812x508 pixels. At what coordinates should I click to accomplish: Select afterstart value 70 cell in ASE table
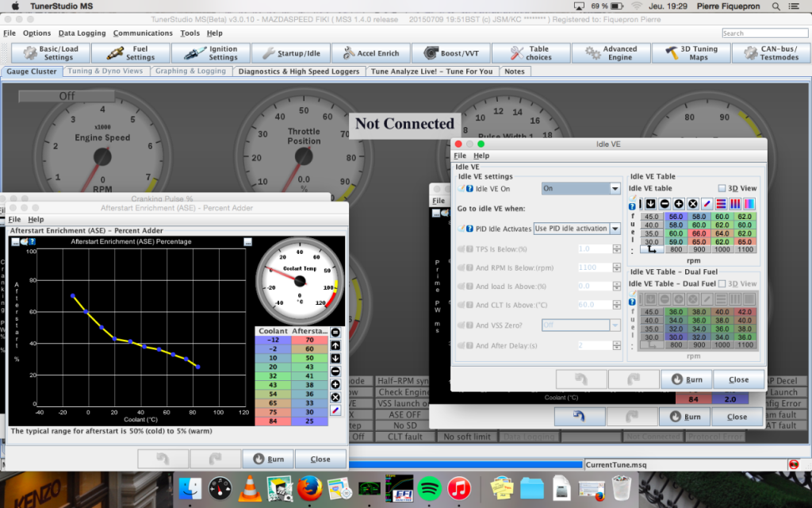(310, 340)
